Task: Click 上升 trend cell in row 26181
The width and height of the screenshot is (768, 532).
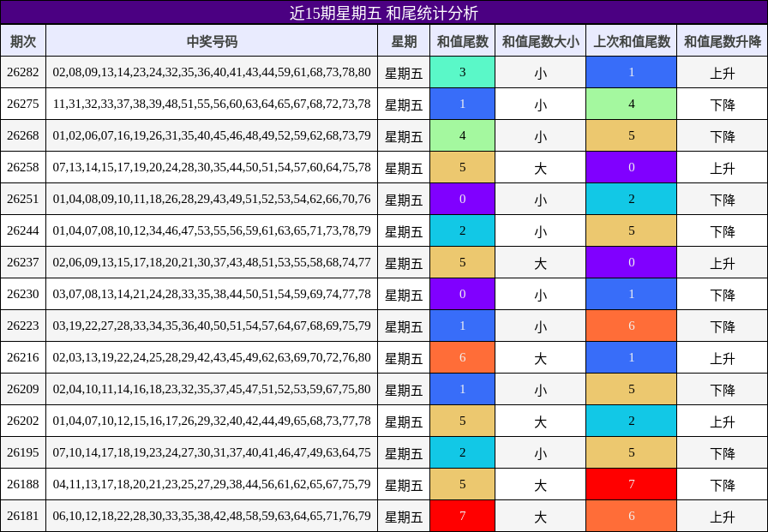Action: [723, 516]
